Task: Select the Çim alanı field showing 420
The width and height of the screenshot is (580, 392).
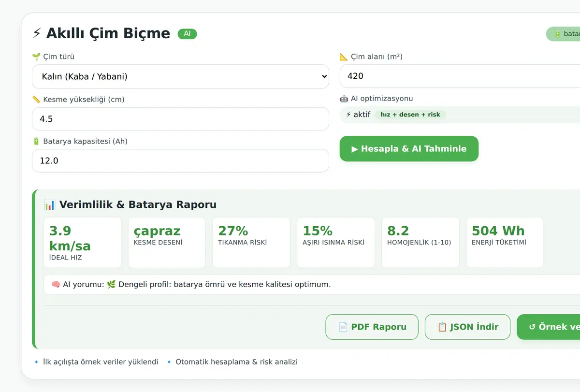Action: (460, 76)
